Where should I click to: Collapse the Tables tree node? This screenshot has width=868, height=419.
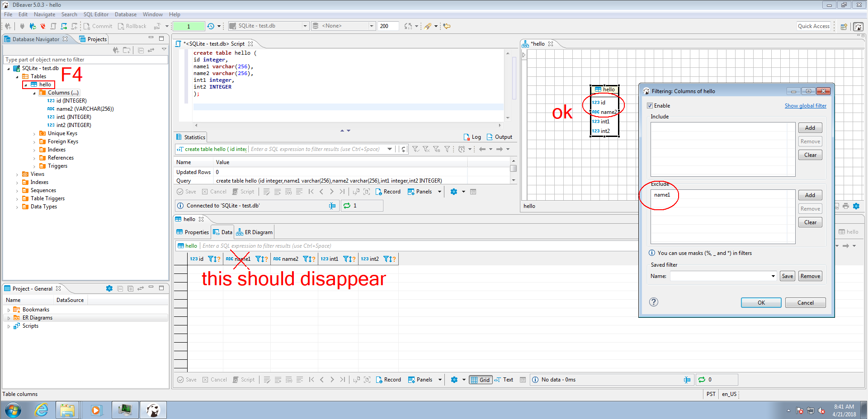tap(17, 77)
